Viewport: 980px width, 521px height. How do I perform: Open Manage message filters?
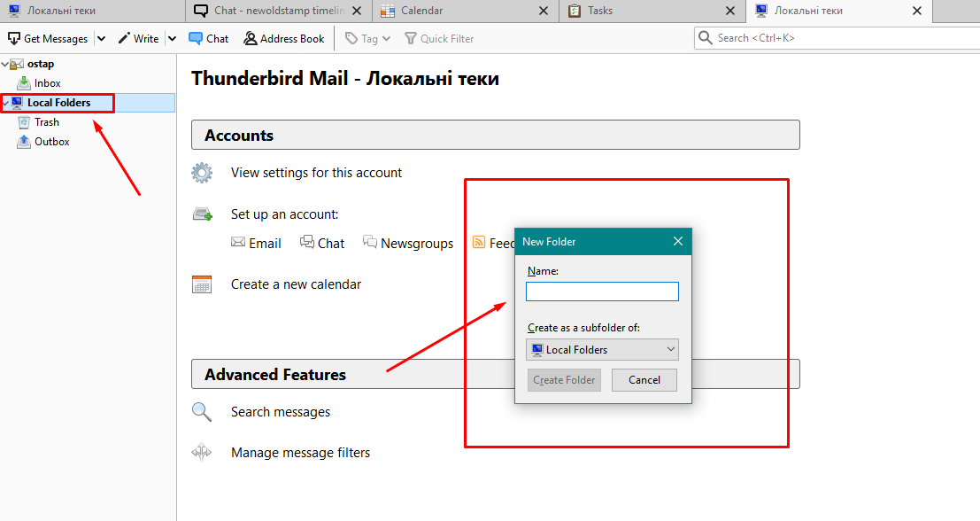[301, 452]
